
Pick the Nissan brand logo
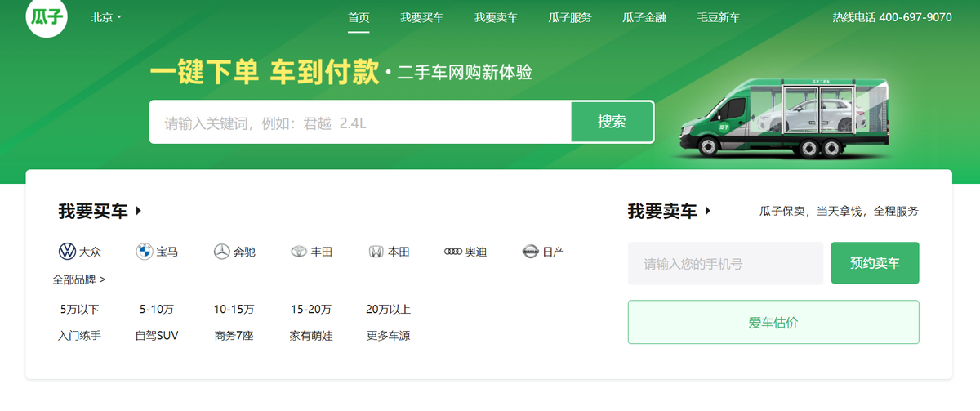(x=531, y=252)
